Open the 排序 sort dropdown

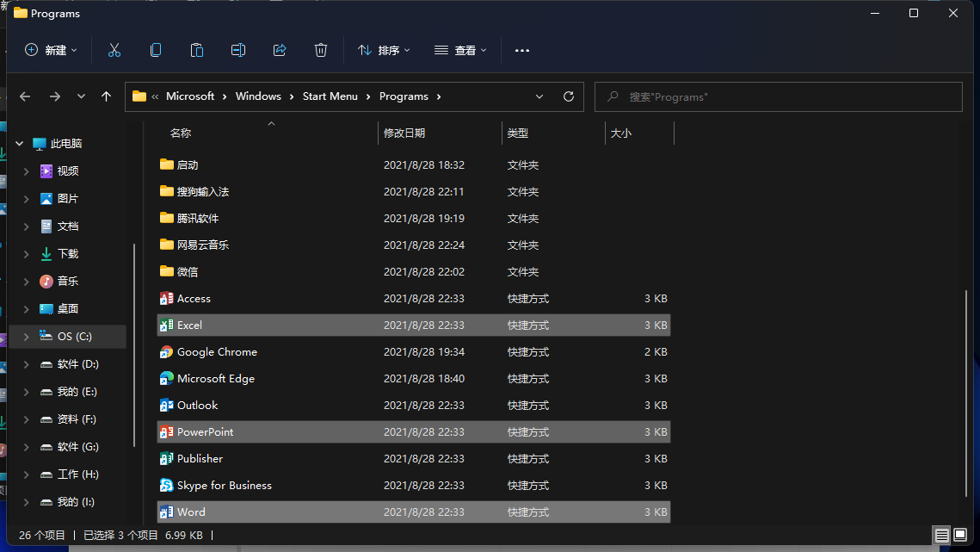click(x=384, y=50)
